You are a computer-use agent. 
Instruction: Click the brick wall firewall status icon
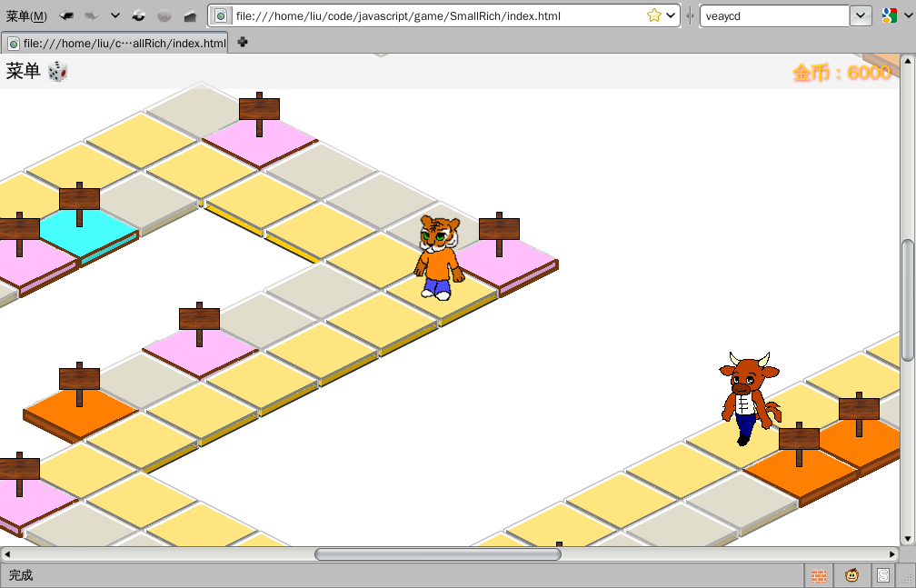(x=819, y=575)
